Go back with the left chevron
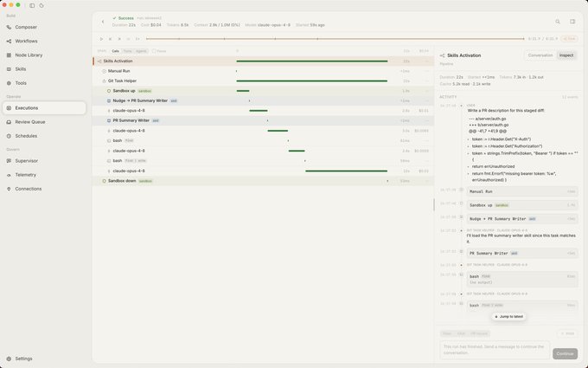 click(x=103, y=22)
